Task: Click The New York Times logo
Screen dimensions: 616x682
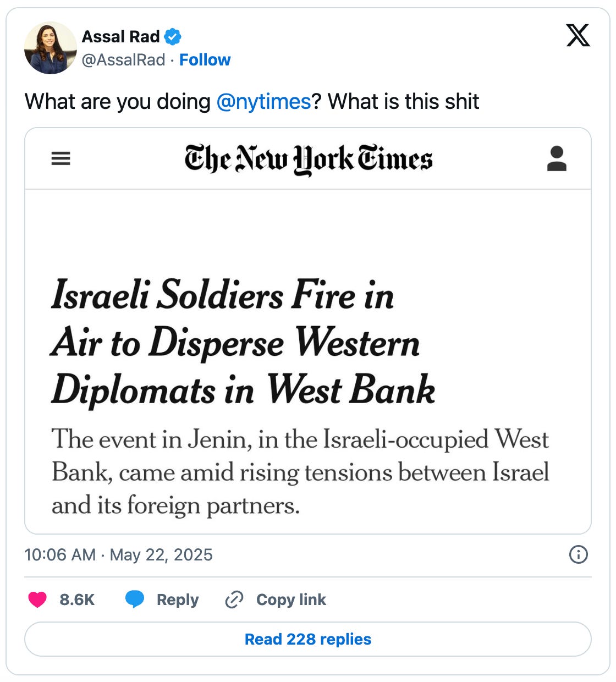Action: (x=309, y=159)
